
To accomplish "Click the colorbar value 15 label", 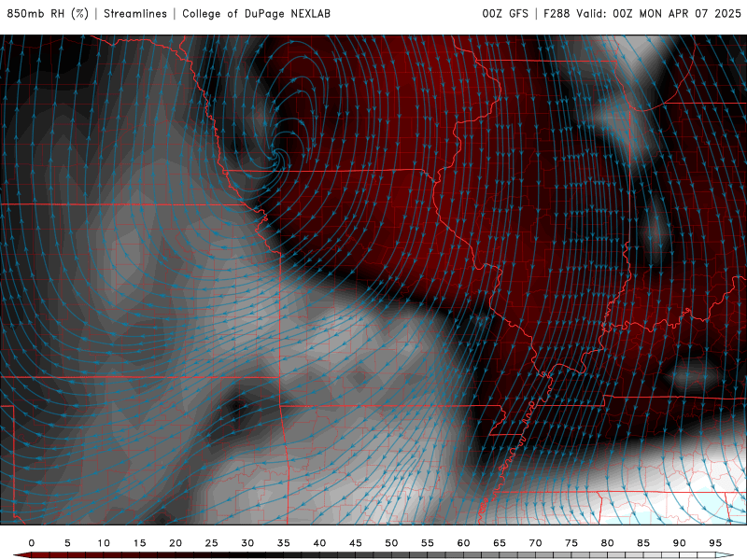I will pos(139,543).
